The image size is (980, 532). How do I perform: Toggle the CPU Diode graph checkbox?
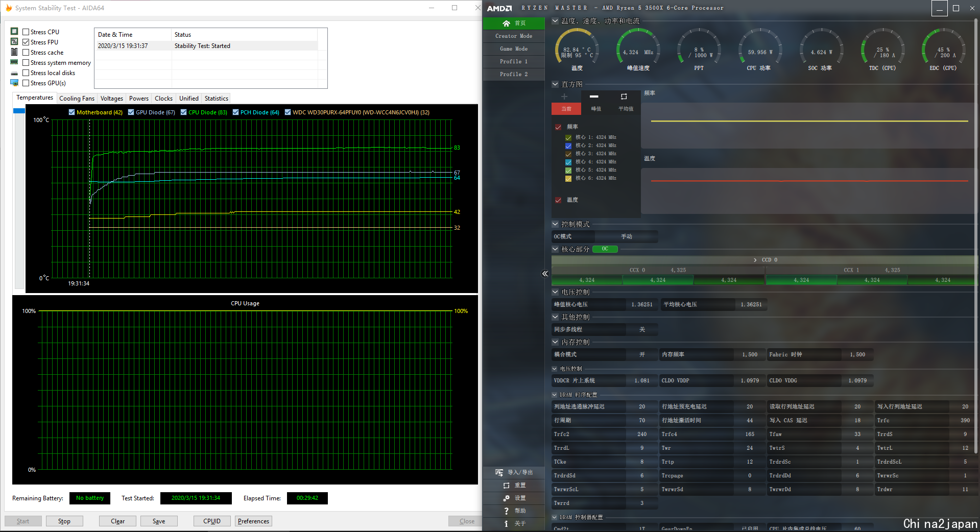click(183, 112)
